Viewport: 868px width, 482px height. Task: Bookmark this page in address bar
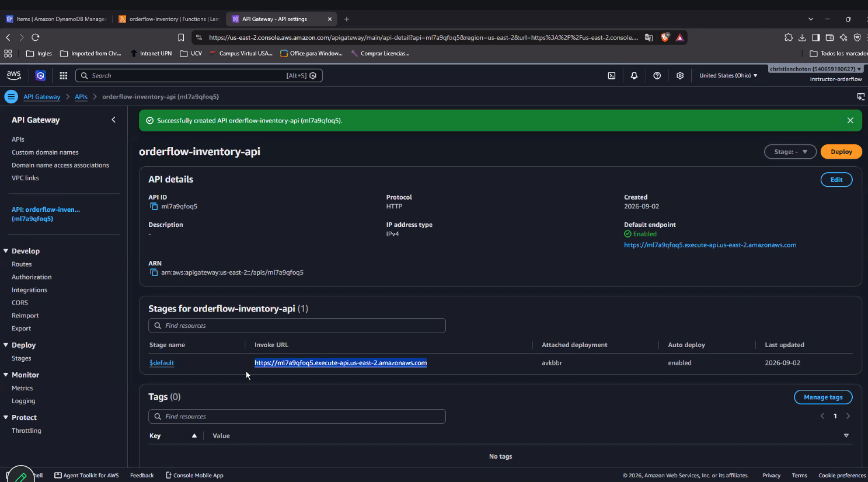tap(181, 37)
